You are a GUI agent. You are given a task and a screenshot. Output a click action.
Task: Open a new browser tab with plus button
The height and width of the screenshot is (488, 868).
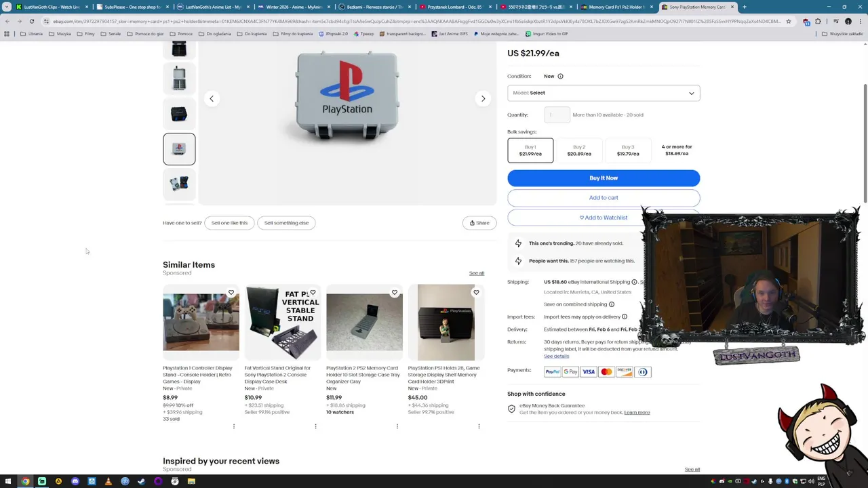coord(744,7)
